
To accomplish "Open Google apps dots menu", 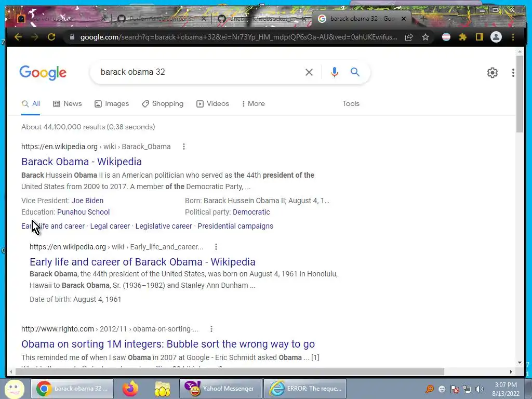I will pyautogui.click(x=513, y=73).
